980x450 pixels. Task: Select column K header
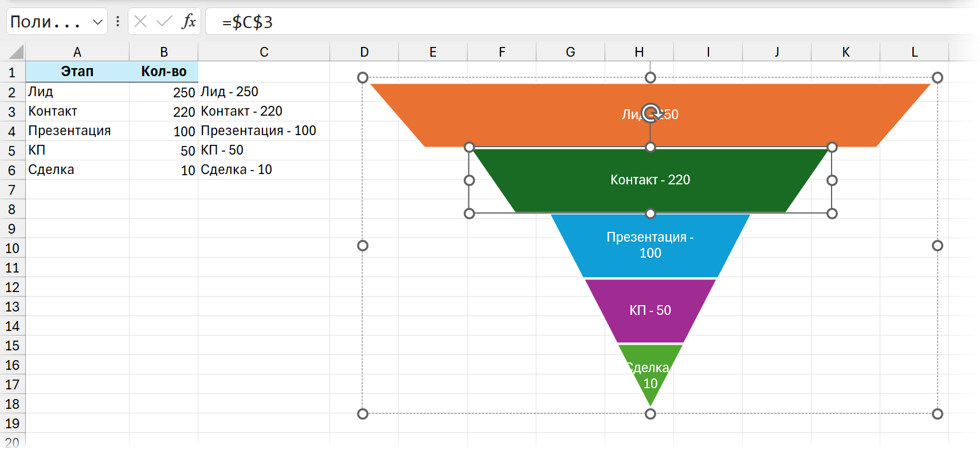pos(845,52)
